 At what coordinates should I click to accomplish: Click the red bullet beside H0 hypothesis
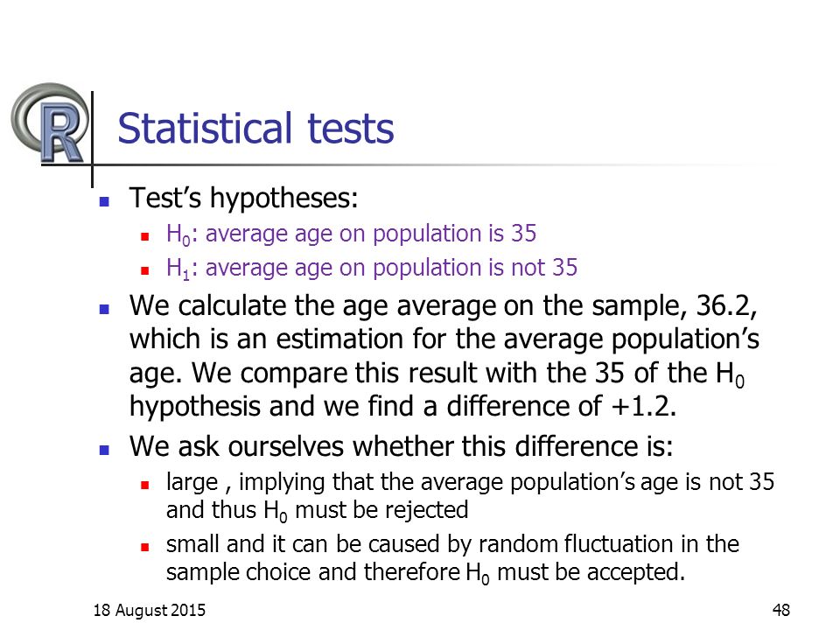[x=144, y=236]
